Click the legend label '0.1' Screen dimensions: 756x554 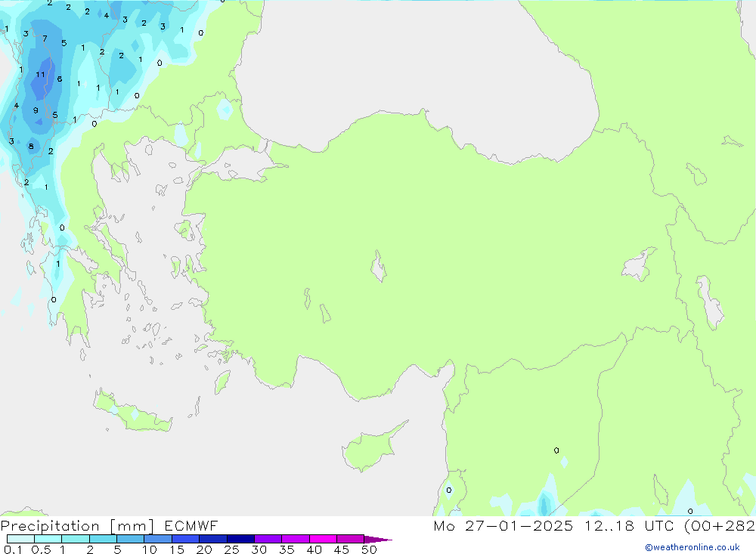tap(13, 549)
